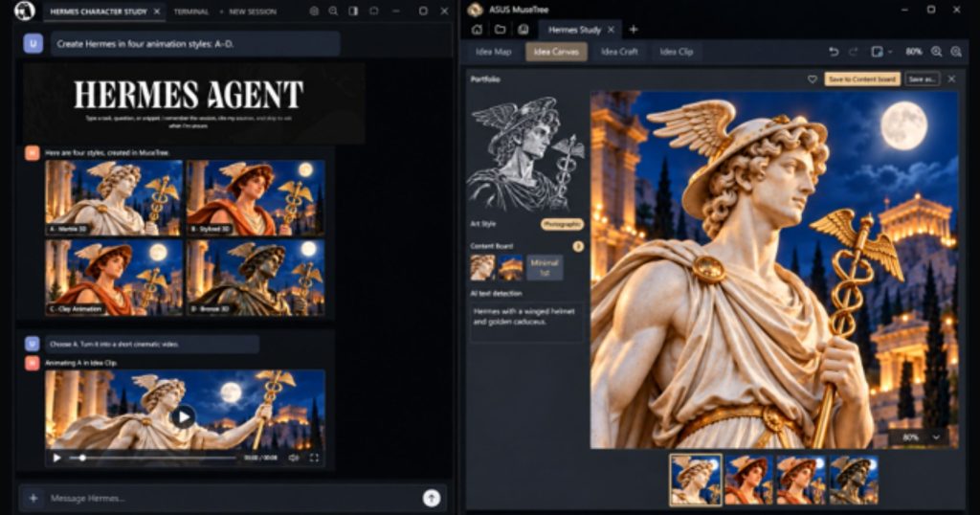The width and height of the screenshot is (980, 515).
Task: Select marble statue thumbnail in Content Board
Action: coord(482,267)
